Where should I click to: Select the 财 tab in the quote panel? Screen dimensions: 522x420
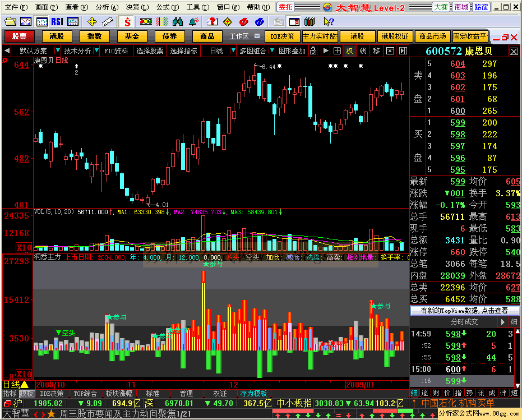point(436,393)
